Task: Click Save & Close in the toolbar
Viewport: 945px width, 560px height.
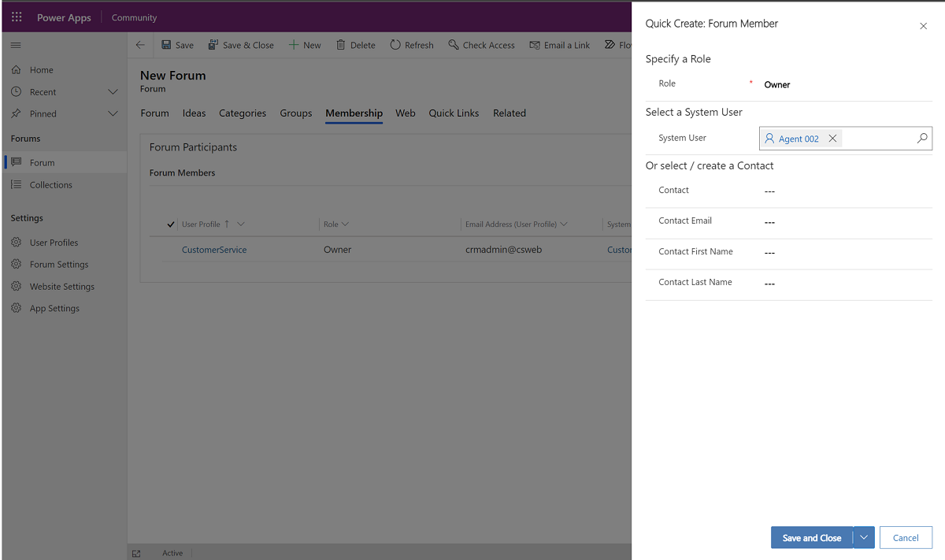Action: click(x=241, y=45)
